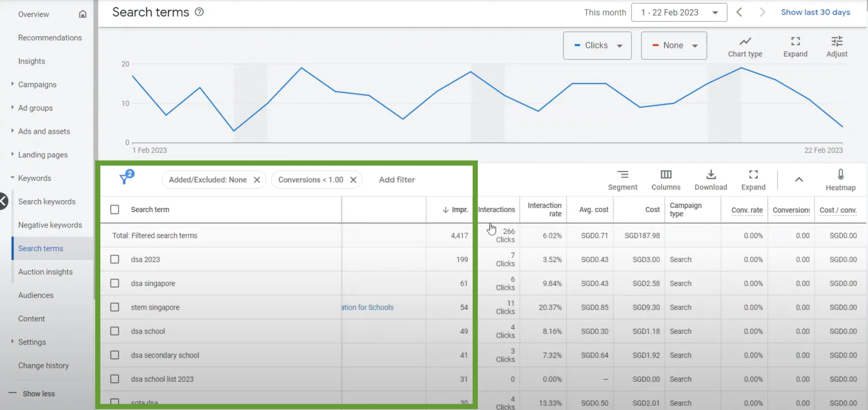Open the None metric color dropdown
This screenshot has width=868, height=410.
[674, 45]
